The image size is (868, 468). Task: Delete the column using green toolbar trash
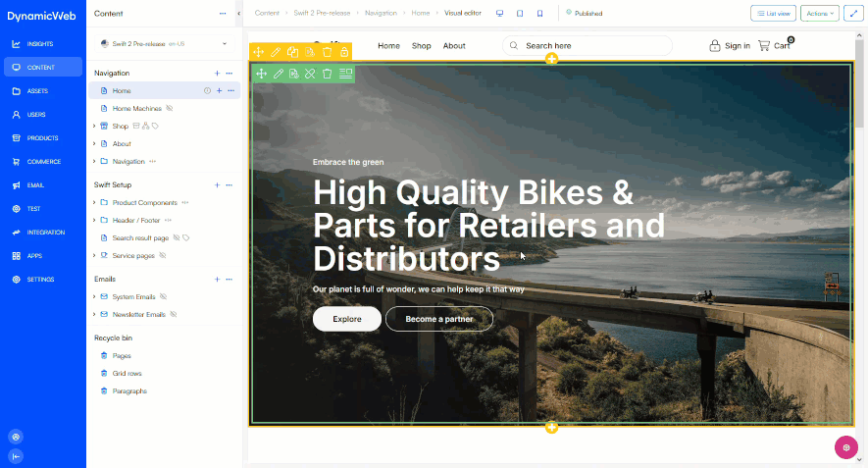[x=328, y=74]
